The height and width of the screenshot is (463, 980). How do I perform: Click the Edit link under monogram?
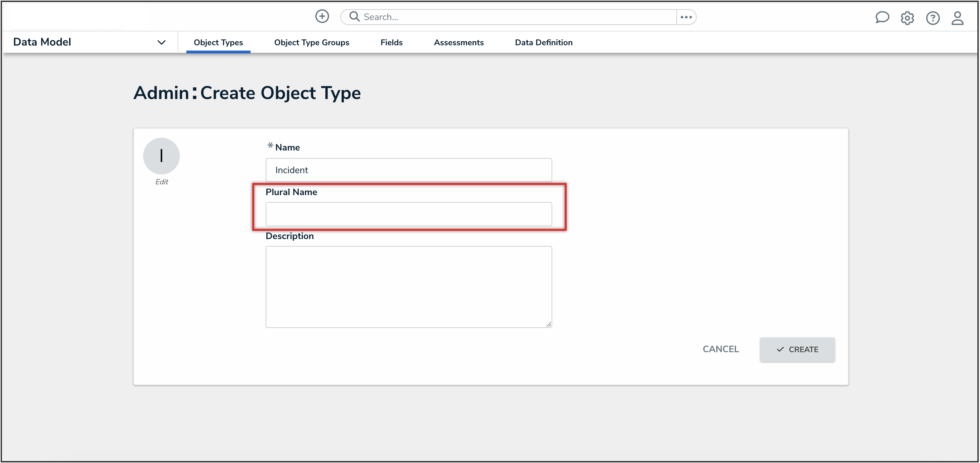pyautogui.click(x=161, y=182)
